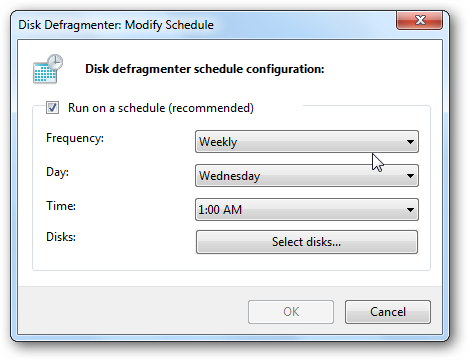Click the Disks label text

pyautogui.click(x=61, y=237)
